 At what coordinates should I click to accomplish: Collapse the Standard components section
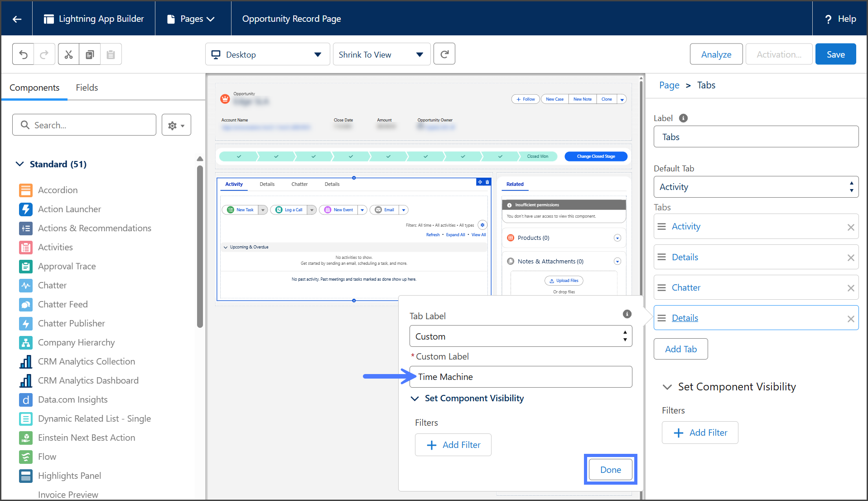(x=20, y=164)
